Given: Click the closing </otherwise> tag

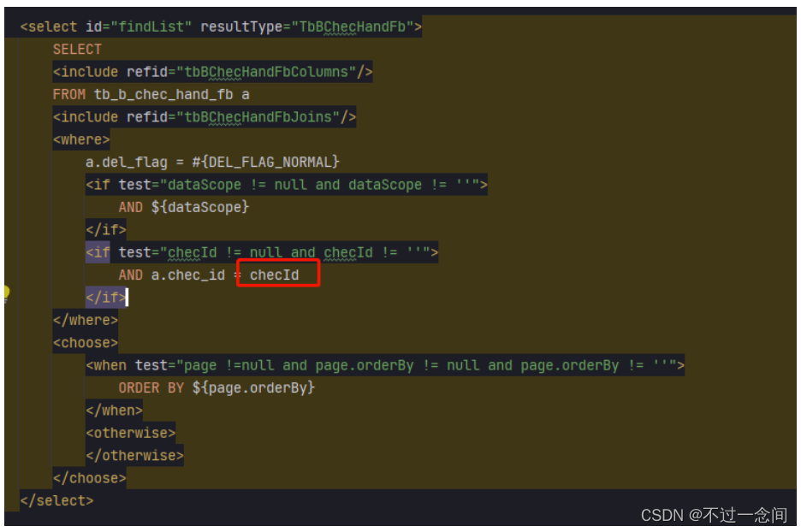Looking at the screenshot, I should point(134,455).
